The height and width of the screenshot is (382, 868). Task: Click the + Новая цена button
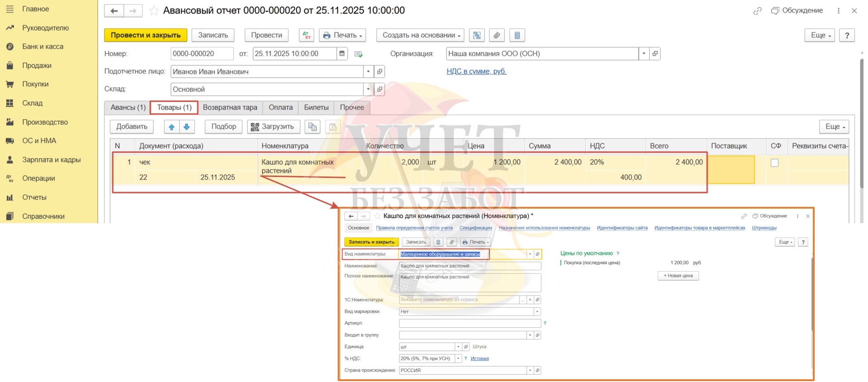[678, 276]
